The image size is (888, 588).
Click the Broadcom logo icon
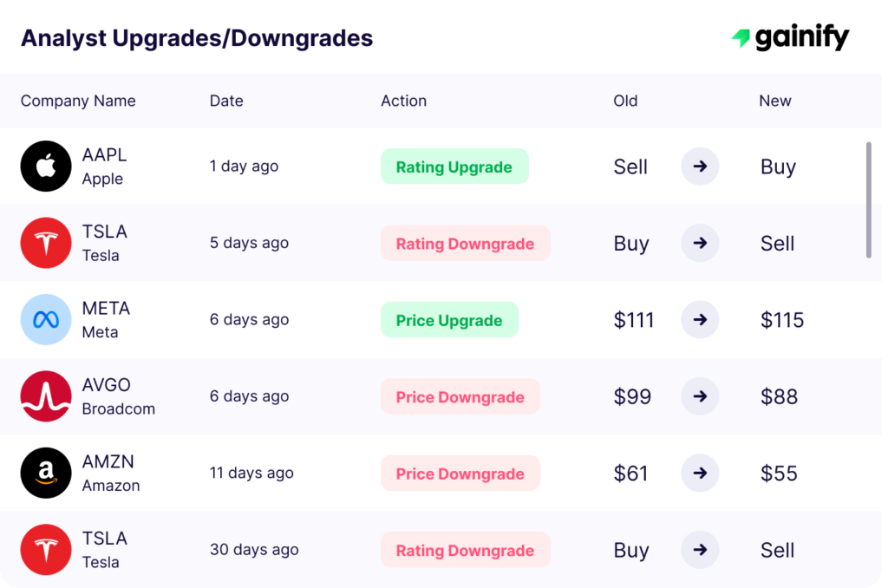46,395
